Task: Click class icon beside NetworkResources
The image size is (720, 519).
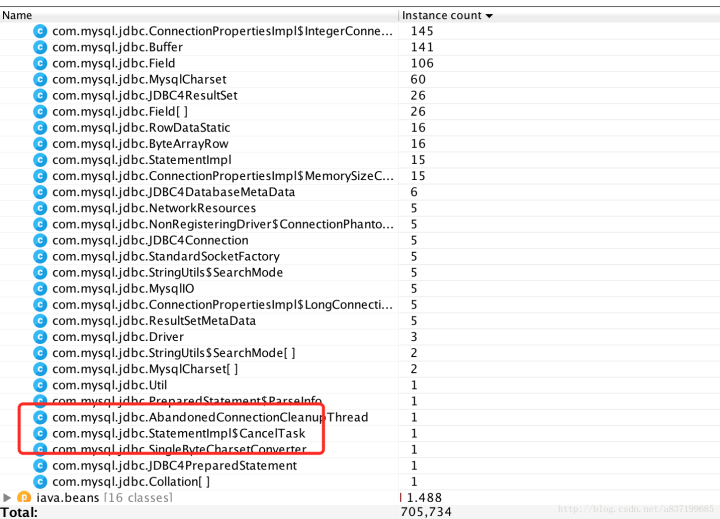Action: pyautogui.click(x=40, y=208)
